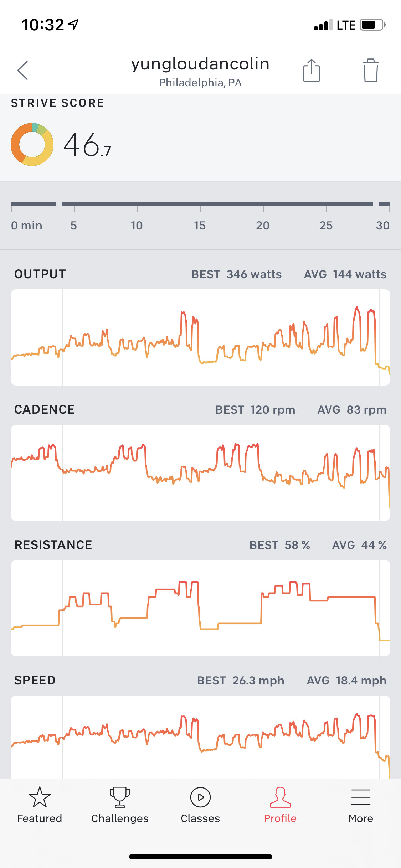The width and height of the screenshot is (401, 868).
Task: Tap the delete trash can icon
Action: click(x=371, y=71)
